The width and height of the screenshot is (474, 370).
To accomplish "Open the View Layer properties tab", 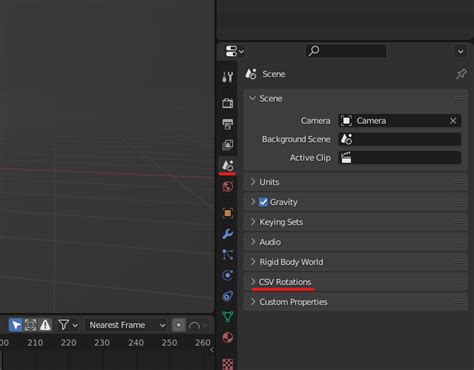I will pos(228,145).
